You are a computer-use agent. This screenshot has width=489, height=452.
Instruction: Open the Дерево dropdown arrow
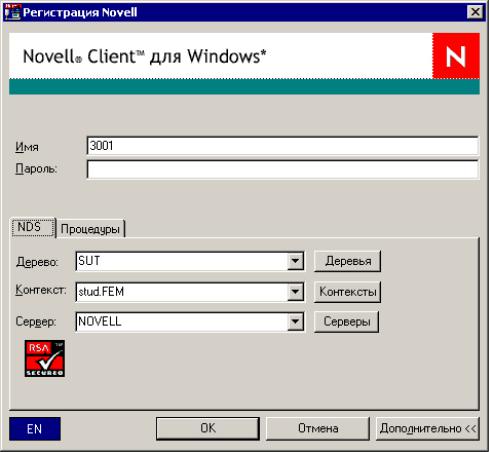pos(295,261)
